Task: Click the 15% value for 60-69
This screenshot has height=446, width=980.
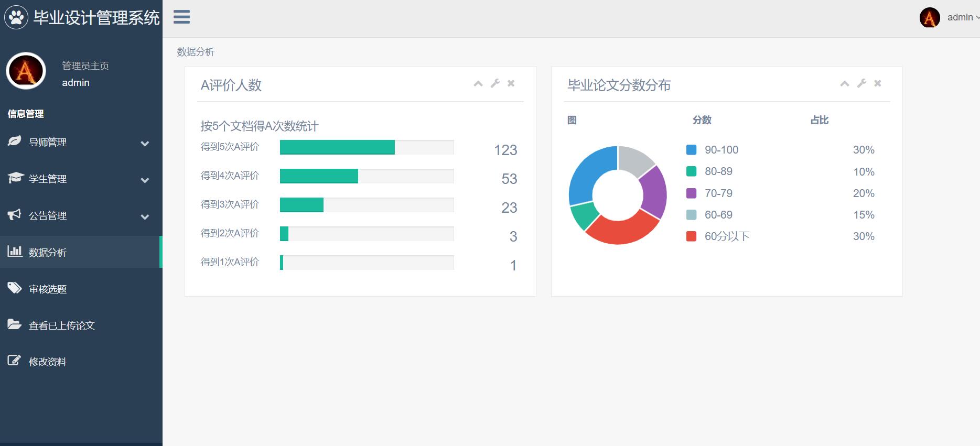Action: click(x=864, y=215)
